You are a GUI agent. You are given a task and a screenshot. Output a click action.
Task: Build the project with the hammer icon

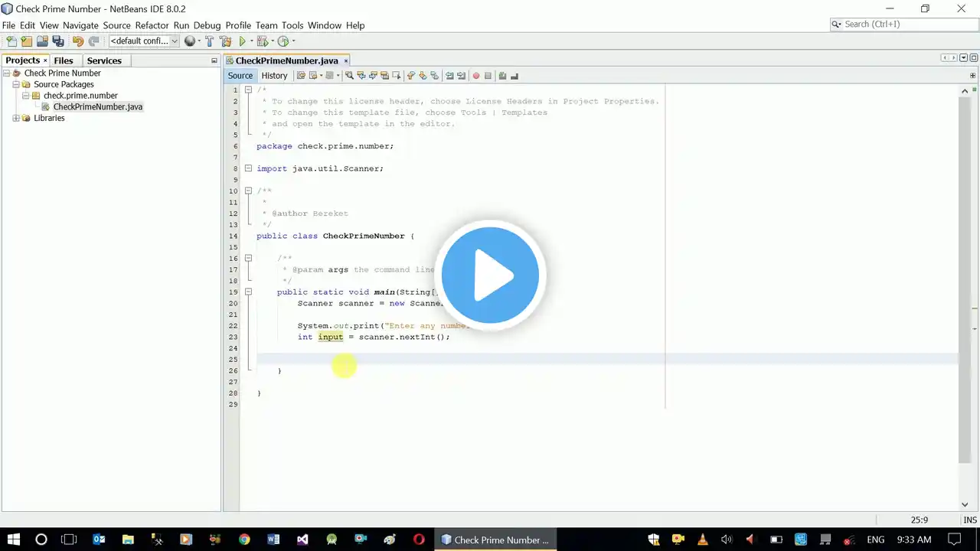tap(209, 41)
